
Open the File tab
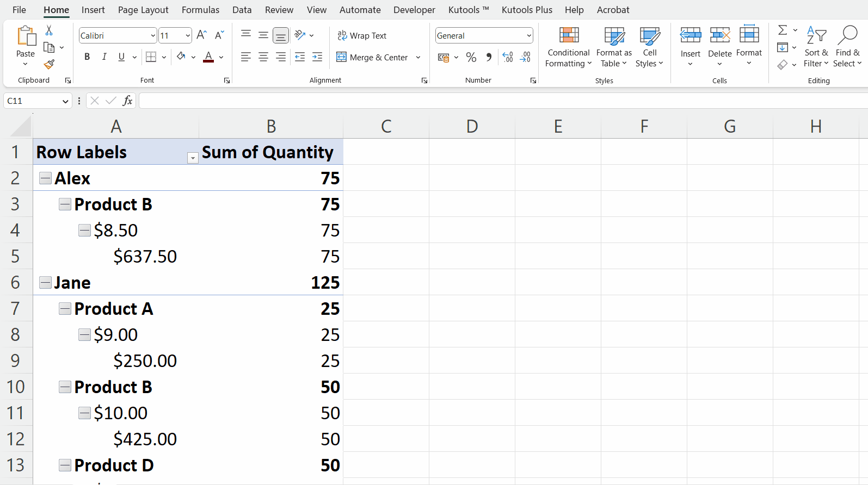pos(19,10)
